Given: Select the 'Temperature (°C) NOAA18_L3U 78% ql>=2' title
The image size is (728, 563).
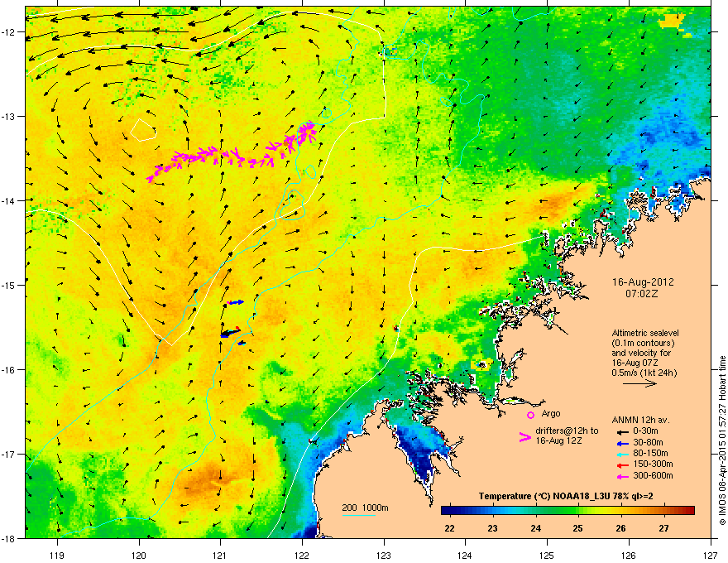Looking at the screenshot, I should 566,496.
